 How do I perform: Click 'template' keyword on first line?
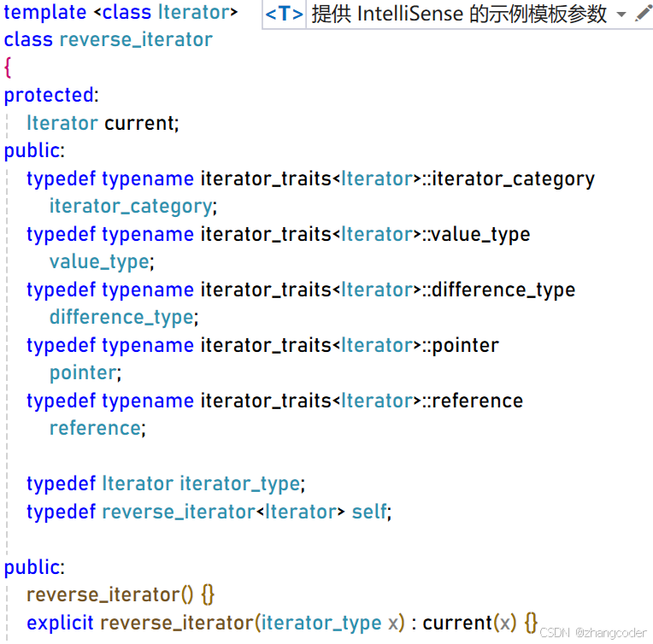click(45, 13)
